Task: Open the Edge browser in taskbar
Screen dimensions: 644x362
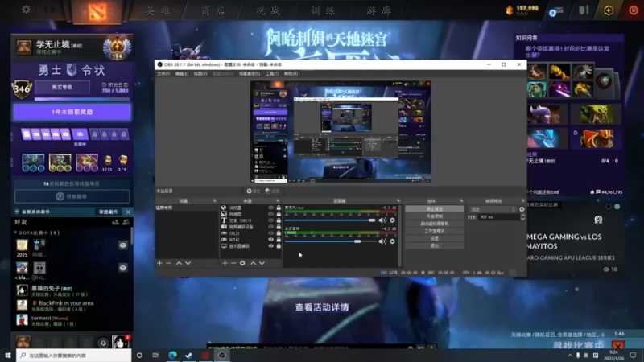Action: click(x=172, y=355)
